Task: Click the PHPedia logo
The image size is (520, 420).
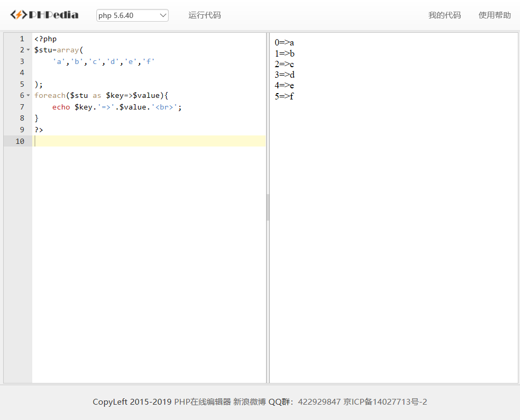Action: click(x=44, y=15)
